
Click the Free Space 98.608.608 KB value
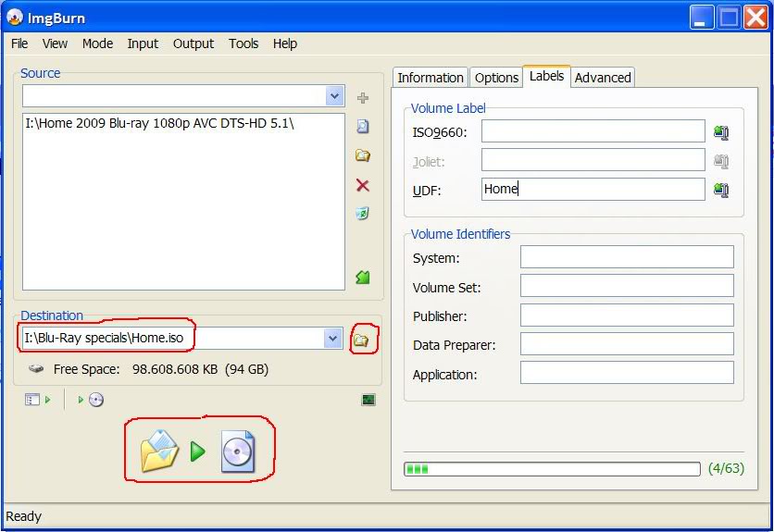[200, 369]
